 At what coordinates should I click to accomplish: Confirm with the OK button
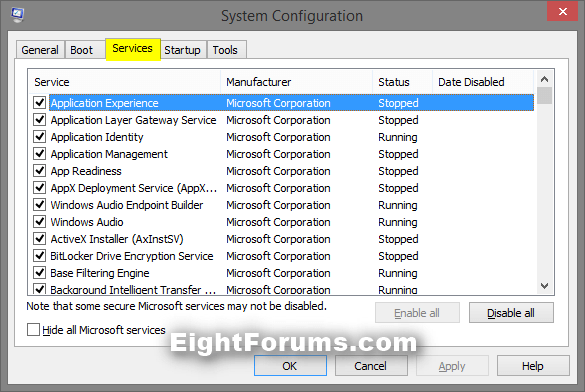[290, 366]
